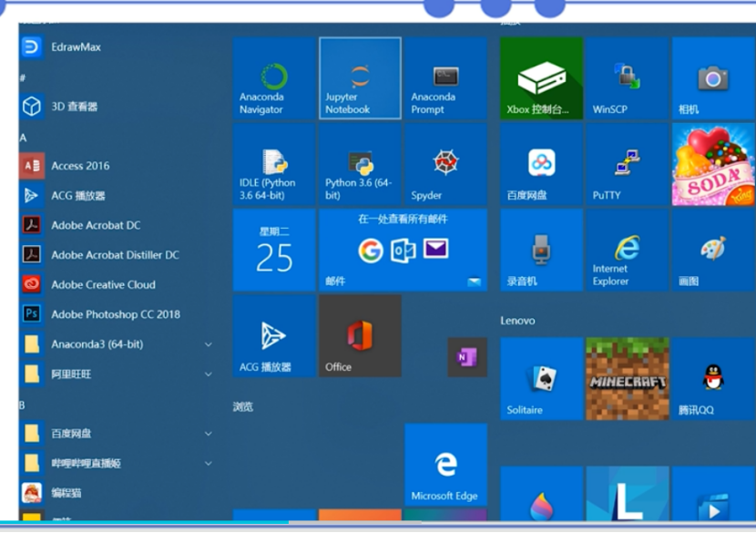
Task: Open the IDLE (Python 3.6 64-bit) tile
Action: (x=274, y=165)
